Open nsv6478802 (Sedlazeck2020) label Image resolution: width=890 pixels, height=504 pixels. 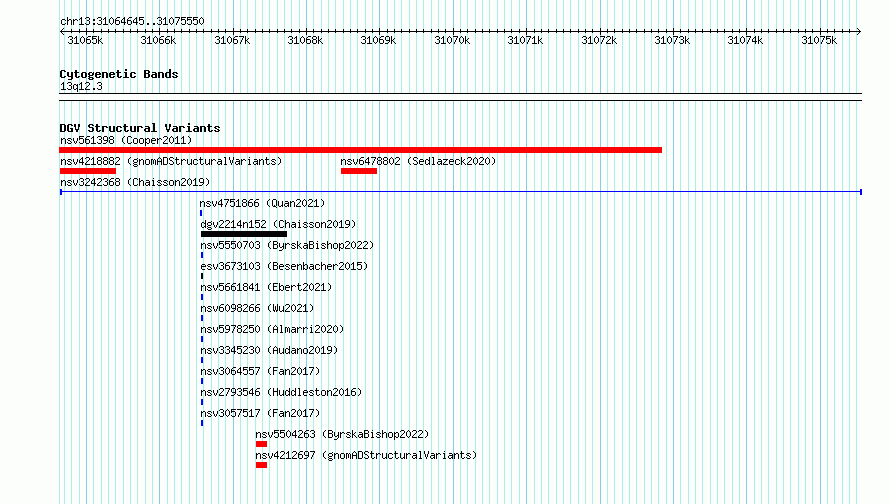point(418,161)
